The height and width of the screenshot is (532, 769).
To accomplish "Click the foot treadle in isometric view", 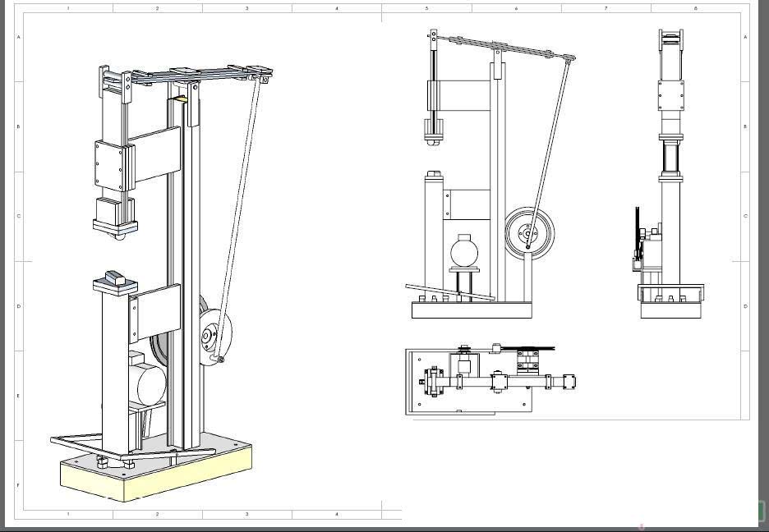I will point(82,443).
